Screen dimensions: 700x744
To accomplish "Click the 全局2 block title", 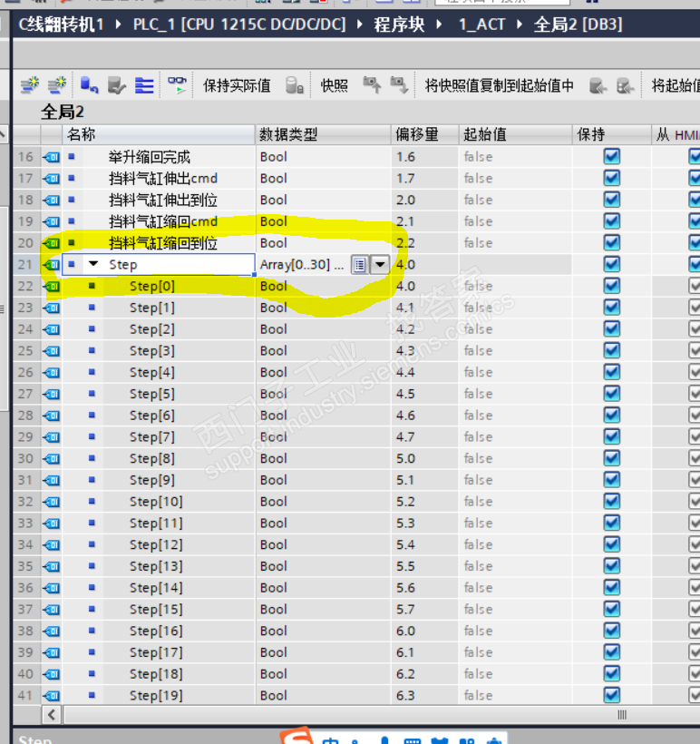I will 63,112.
